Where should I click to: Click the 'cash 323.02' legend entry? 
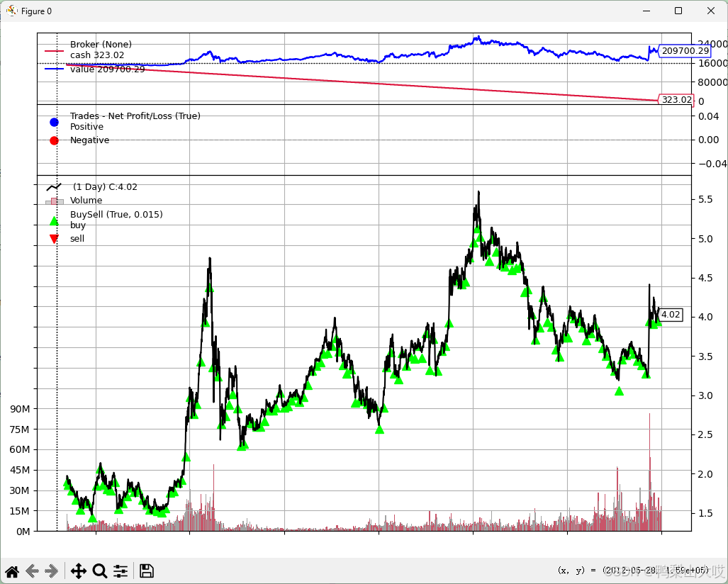[97, 55]
